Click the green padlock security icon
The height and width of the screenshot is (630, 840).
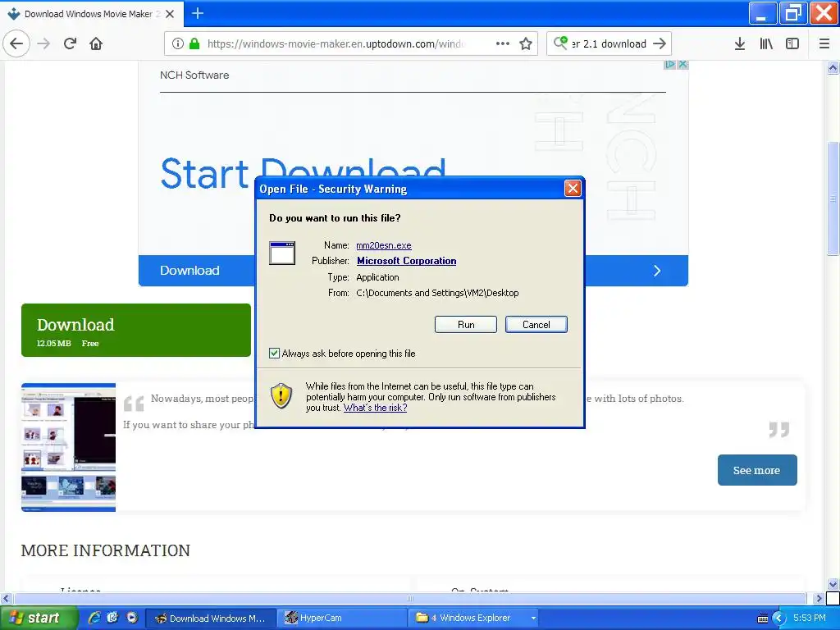(194, 43)
